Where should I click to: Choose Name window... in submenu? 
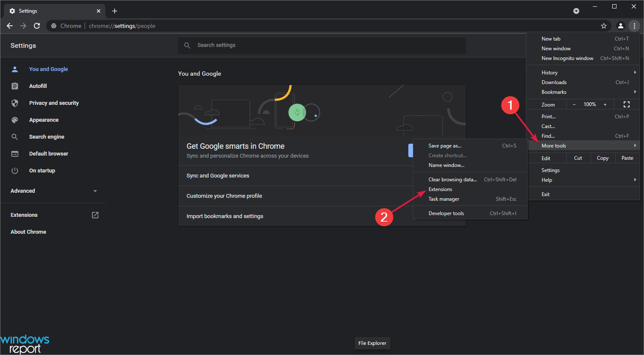click(x=471, y=165)
